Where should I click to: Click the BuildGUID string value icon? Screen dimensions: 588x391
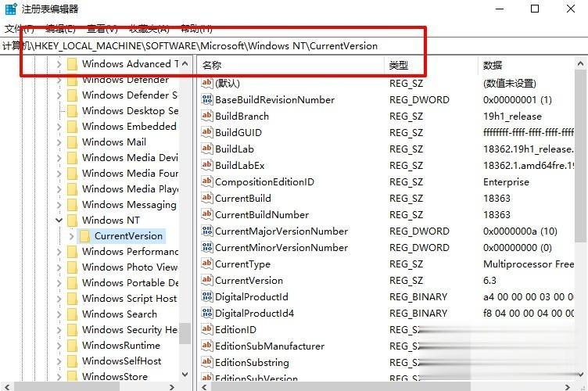[207, 132]
